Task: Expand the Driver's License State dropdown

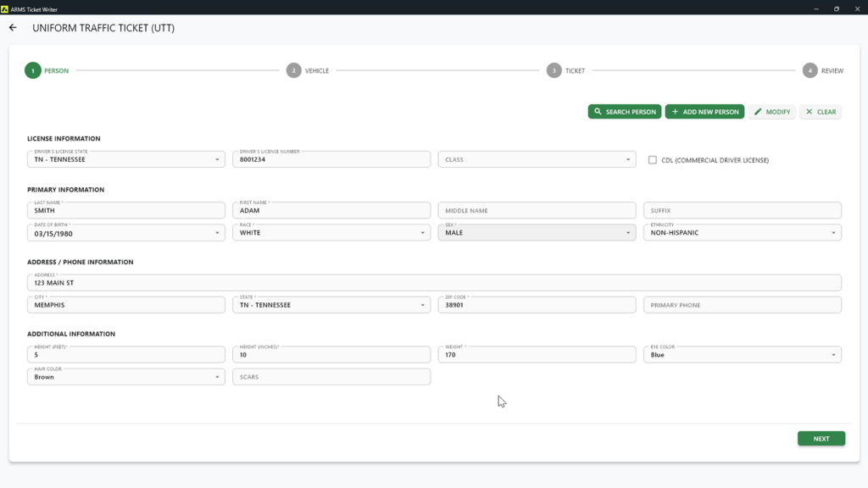Action: click(x=125, y=159)
